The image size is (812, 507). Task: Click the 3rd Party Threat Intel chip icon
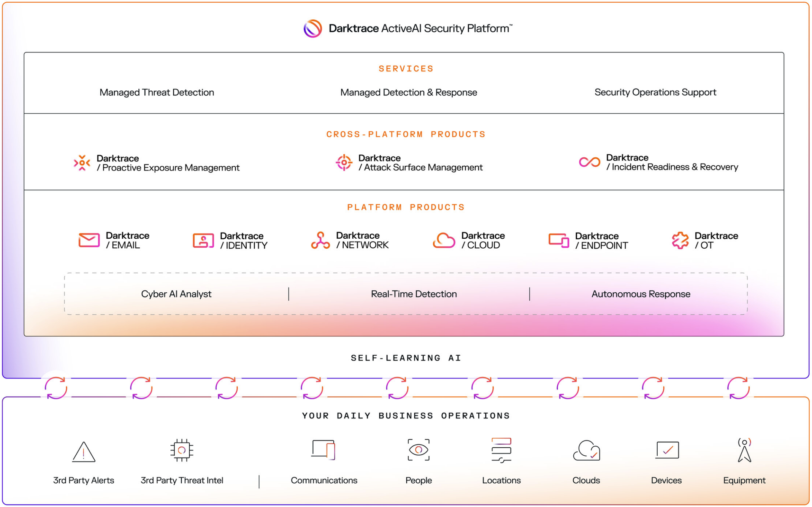point(182,450)
